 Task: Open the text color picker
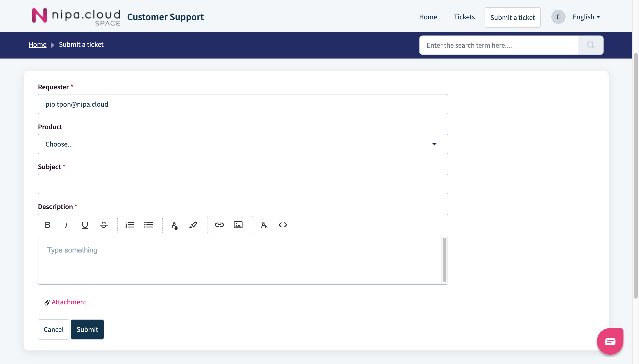174,225
